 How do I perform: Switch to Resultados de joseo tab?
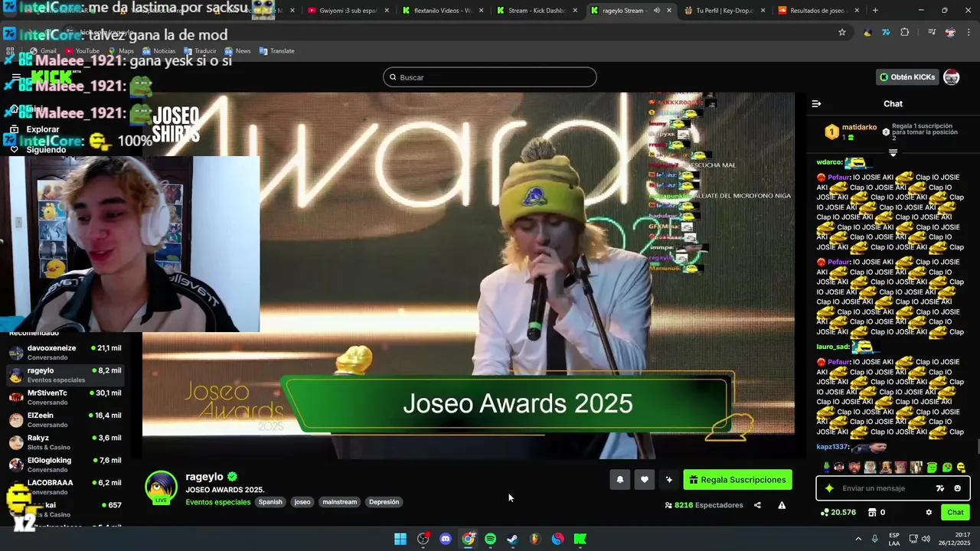point(818,11)
